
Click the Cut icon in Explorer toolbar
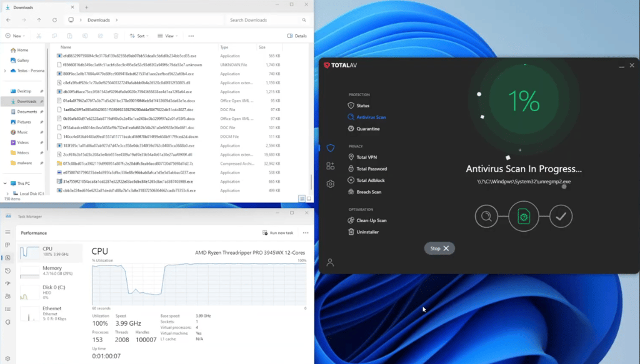[x=39, y=36]
